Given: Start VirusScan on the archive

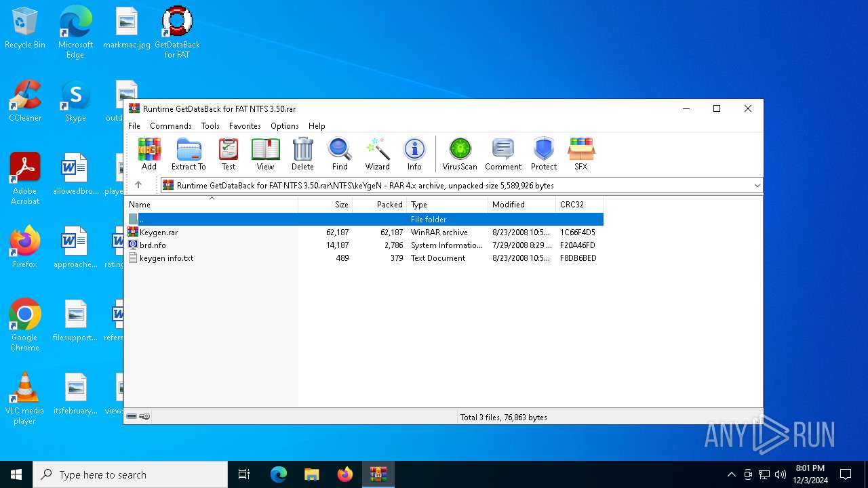Looking at the screenshot, I should (x=460, y=155).
